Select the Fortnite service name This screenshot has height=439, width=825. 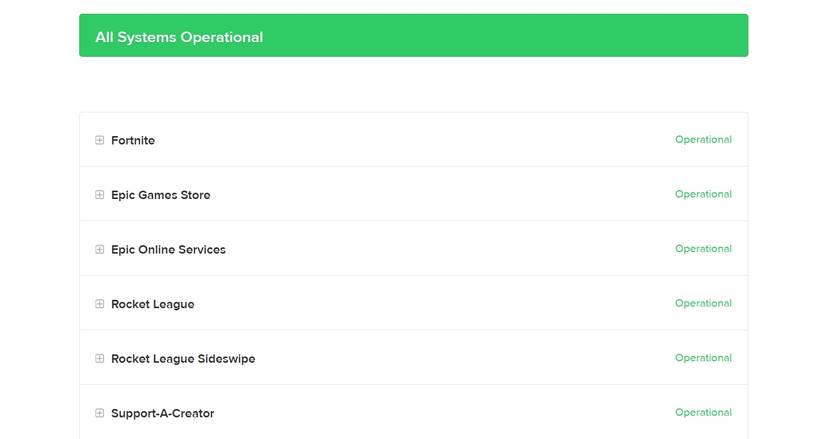coord(133,141)
